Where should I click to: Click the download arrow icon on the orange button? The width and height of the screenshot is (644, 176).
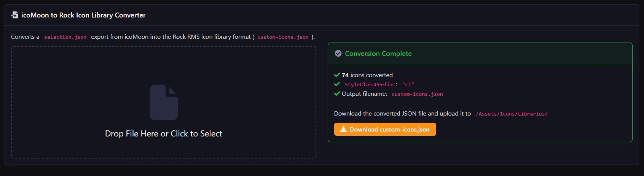343,129
